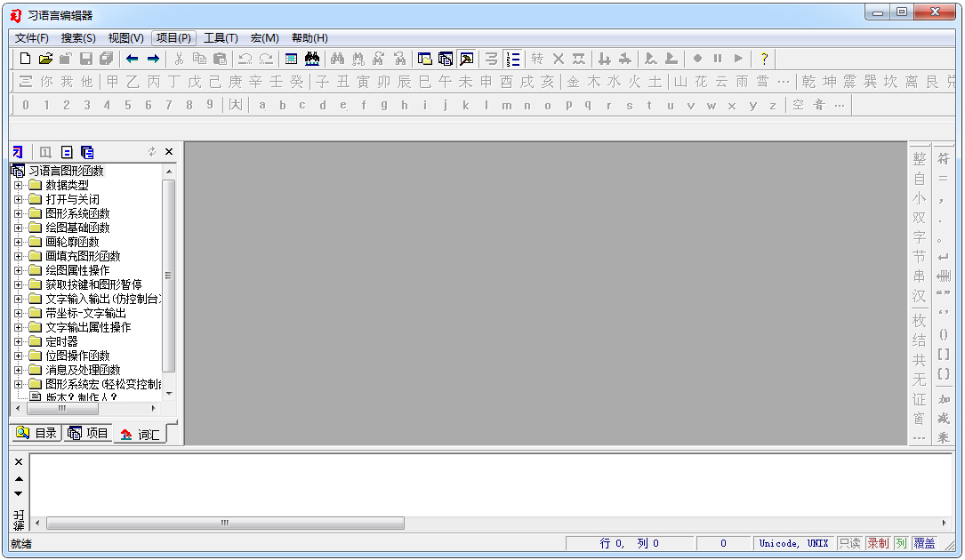Click the yellow question mark help icon
This screenshot has height=560, width=965.
pos(764,59)
